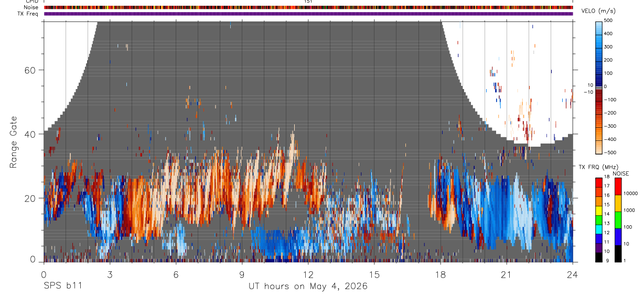644x297 pixels.
Task: Click the 100 tick on NOISE legend
Action: click(628, 227)
